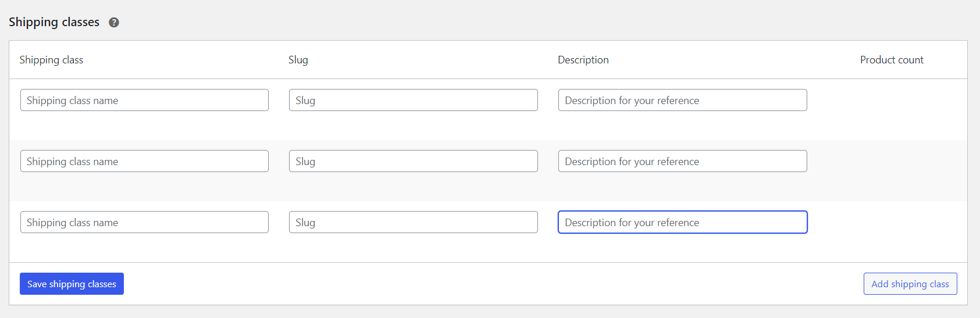Focus the first row Shipping class name field
Image resolution: width=980 pixels, height=318 pixels.
click(x=144, y=100)
